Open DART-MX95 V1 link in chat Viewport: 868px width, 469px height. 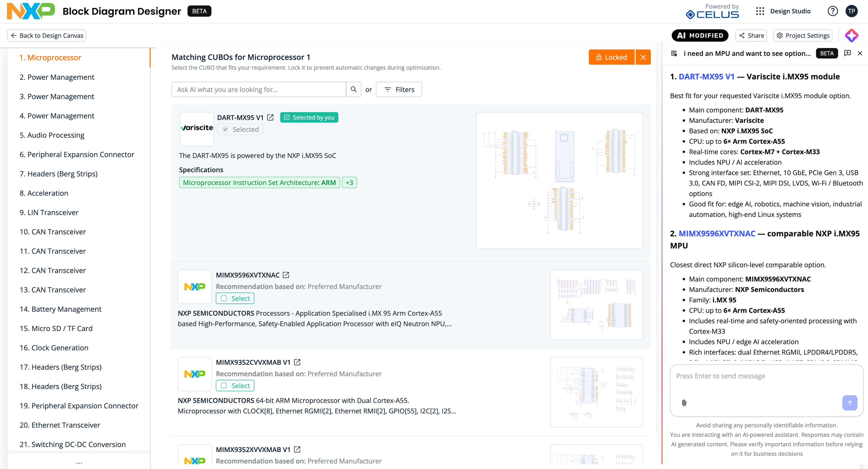point(706,77)
